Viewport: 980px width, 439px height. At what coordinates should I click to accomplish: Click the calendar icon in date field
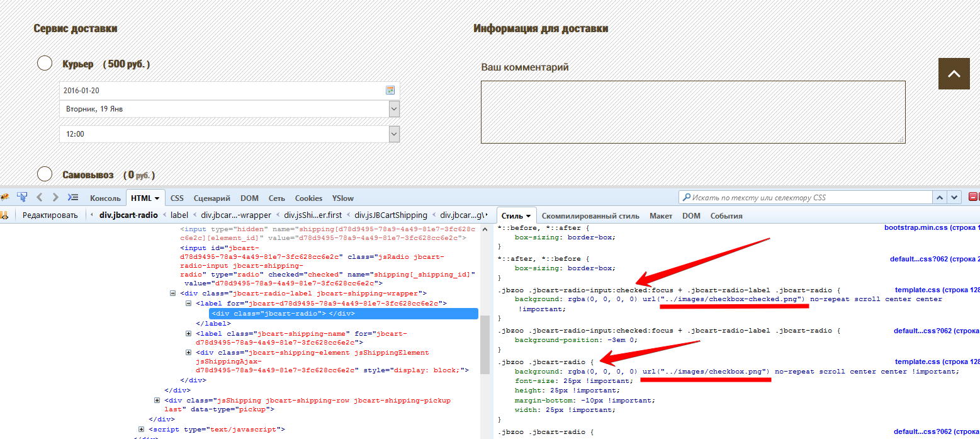[x=390, y=90]
